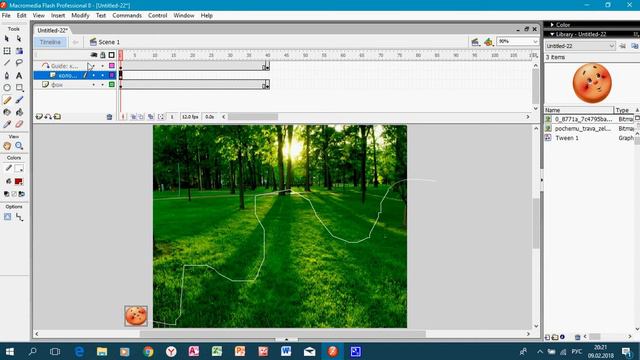
Task: Toggle outline of фон layer
Action: pyautogui.click(x=111, y=84)
